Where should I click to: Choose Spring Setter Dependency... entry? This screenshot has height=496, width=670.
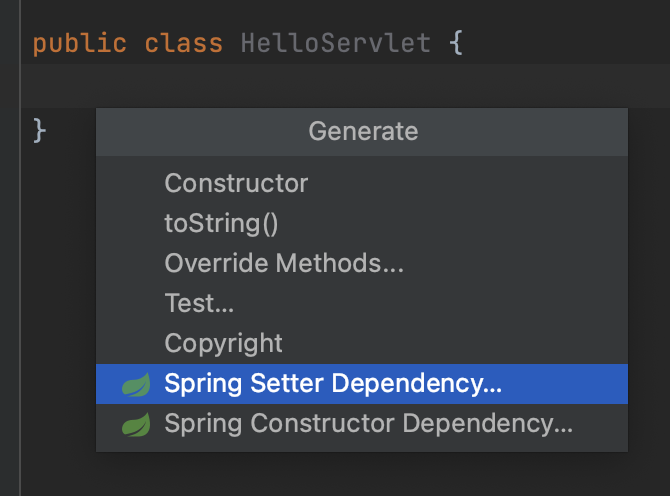coord(361,384)
